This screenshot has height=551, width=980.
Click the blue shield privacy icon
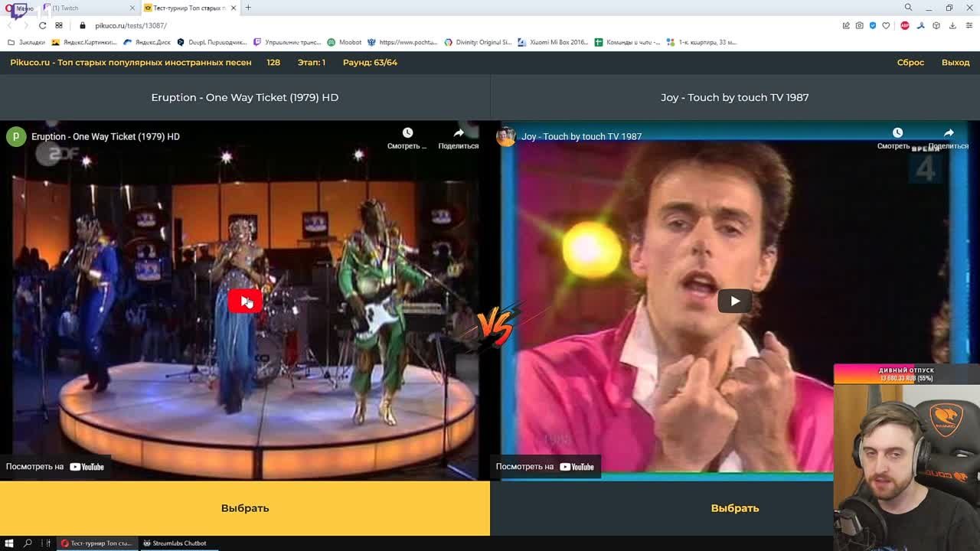tap(873, 25)
